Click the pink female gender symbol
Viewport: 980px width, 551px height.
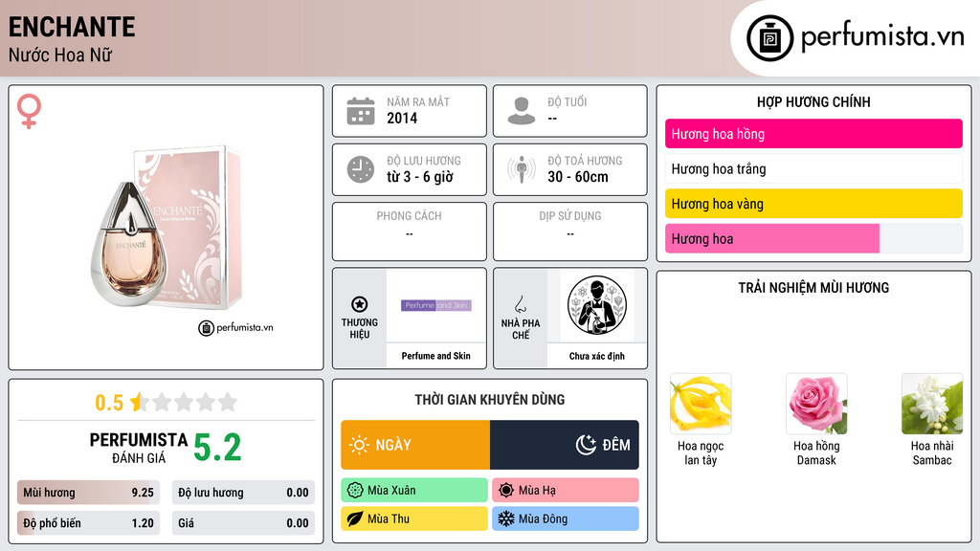tap(29, 111)
